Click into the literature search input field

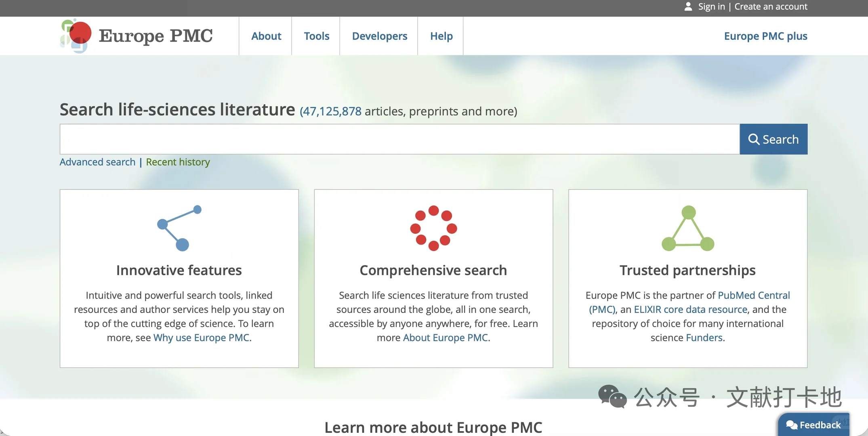[x=399, y=139]
